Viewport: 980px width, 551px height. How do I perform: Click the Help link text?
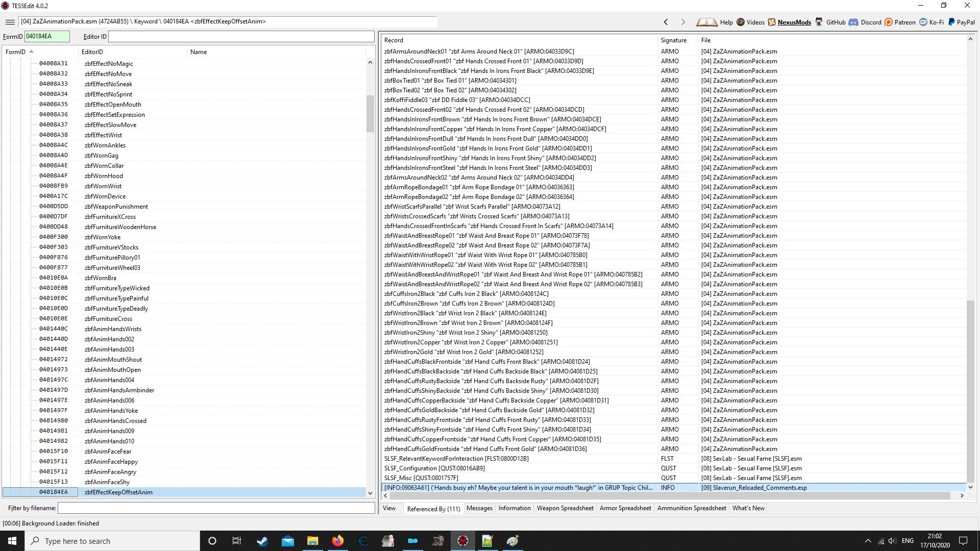point(726,22)
